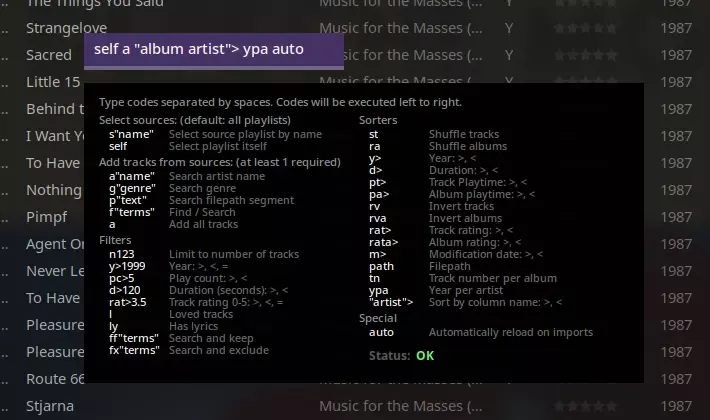Click the 1987 year on Route 66 row
The width and height of the screenshot is (710, 420).
(676, 379)
